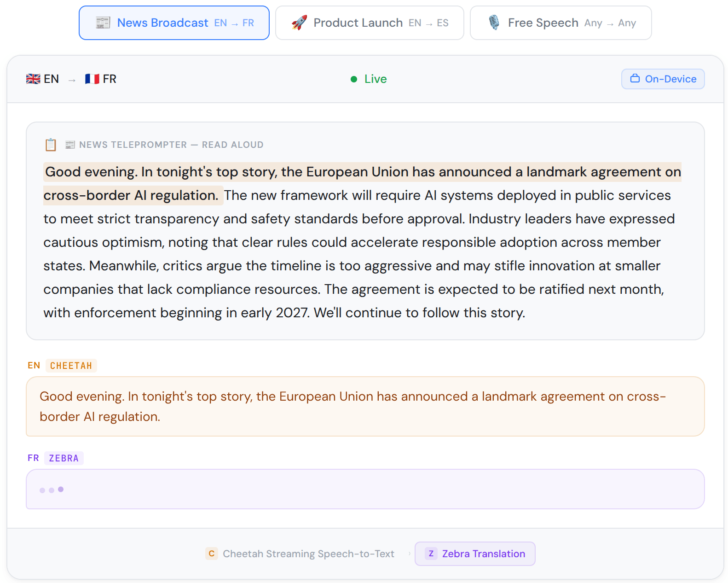Click the purple Z icon in footer
The height and width of the screenshot is (583, 728).
coord(431,554)
